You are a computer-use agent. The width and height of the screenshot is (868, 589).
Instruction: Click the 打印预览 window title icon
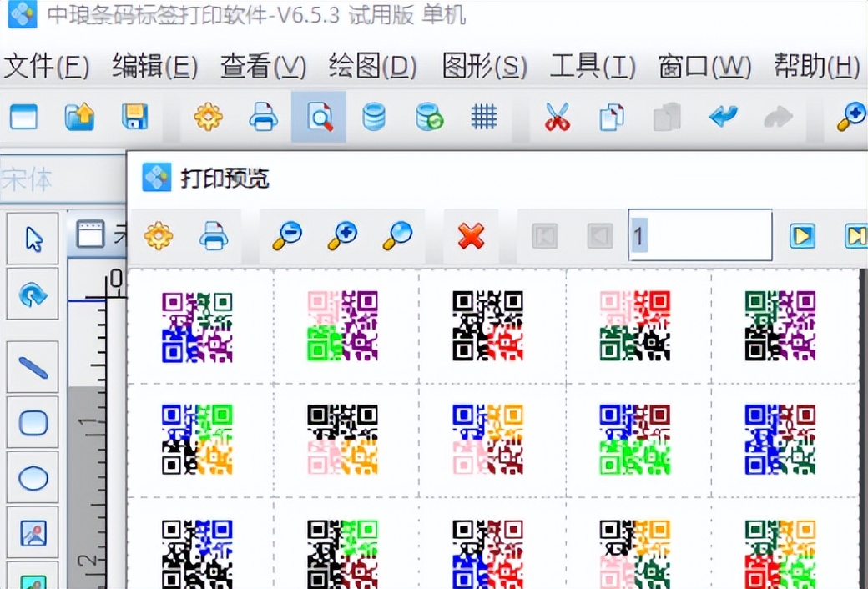[157, 177]
